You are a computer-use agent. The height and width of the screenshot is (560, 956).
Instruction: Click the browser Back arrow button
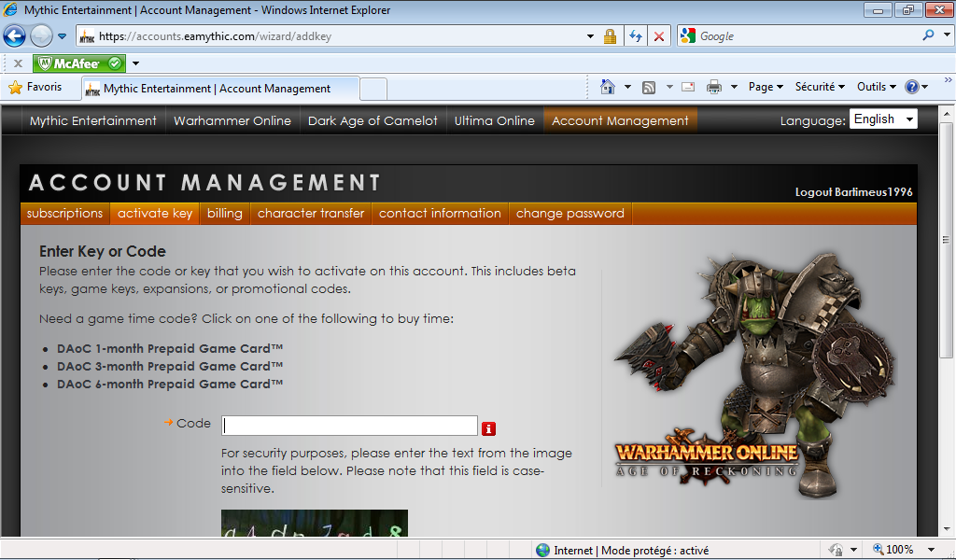[x=15, y=36]
